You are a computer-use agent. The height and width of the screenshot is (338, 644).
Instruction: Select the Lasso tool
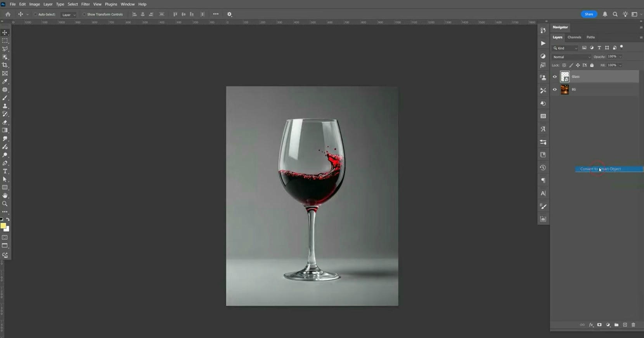pos(5,49)
